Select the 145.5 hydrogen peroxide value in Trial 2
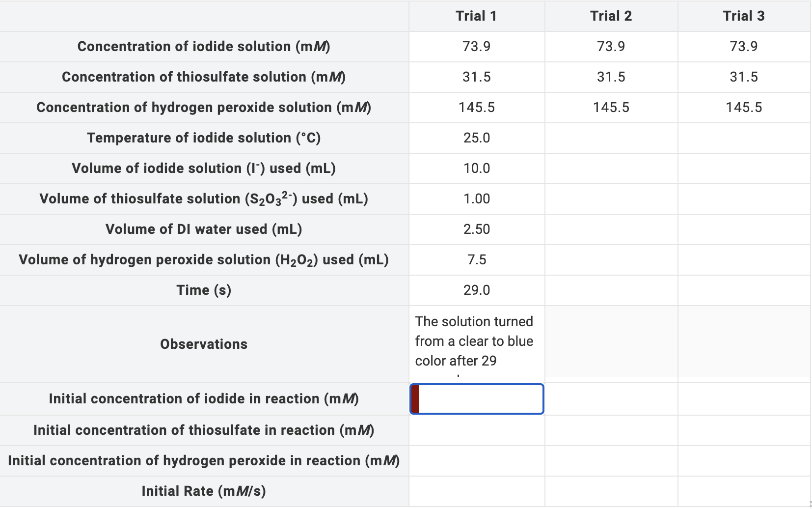Image resolution: width=812 pixels, height=509 pixels. (x=611, y=107)
